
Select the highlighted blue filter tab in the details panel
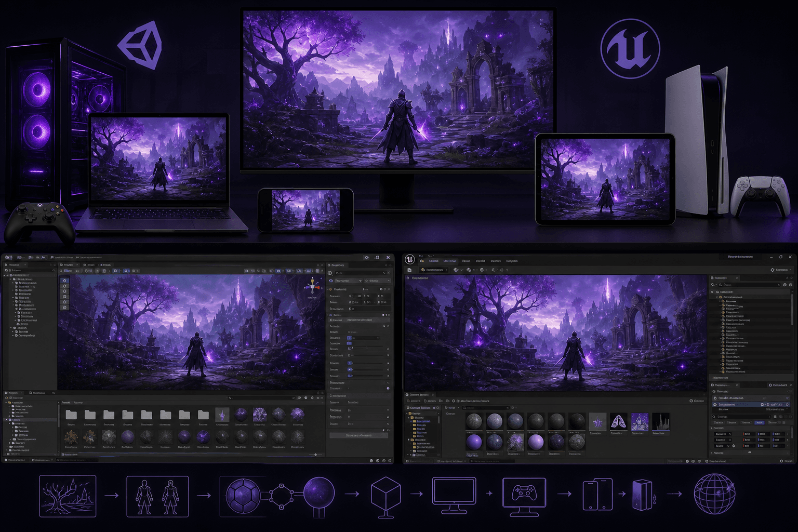tap(760, 422)
